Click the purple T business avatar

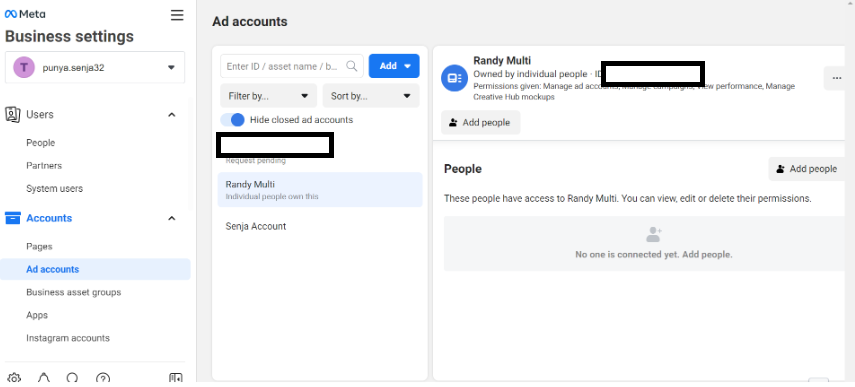24,68
